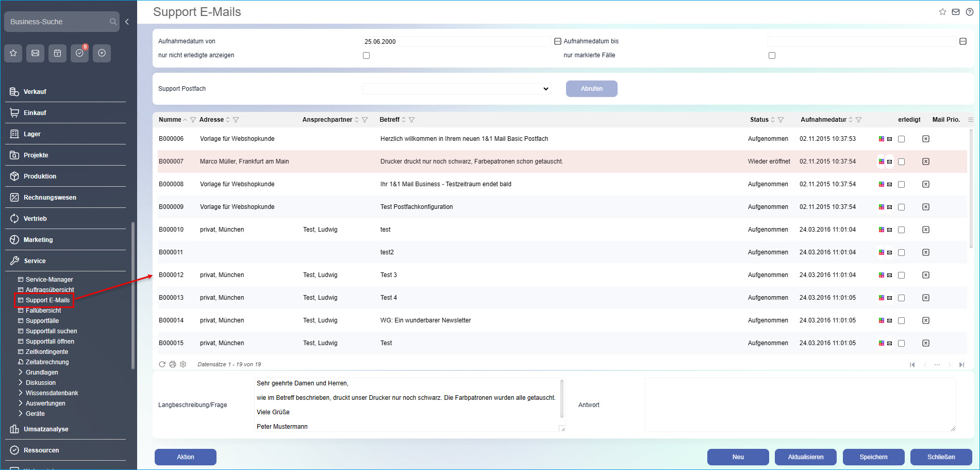Click the favorites star icon in sidebar
The width and height of the screenshot is (980, 470).
(x=13, y=53)
